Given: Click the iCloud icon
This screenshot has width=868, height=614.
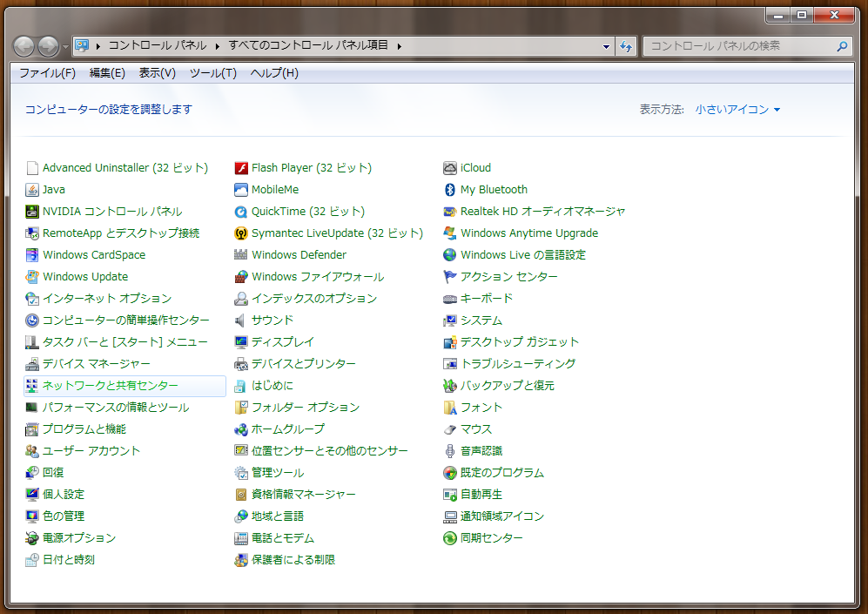Looking at the screenshot, I should (x=449, y=168).
